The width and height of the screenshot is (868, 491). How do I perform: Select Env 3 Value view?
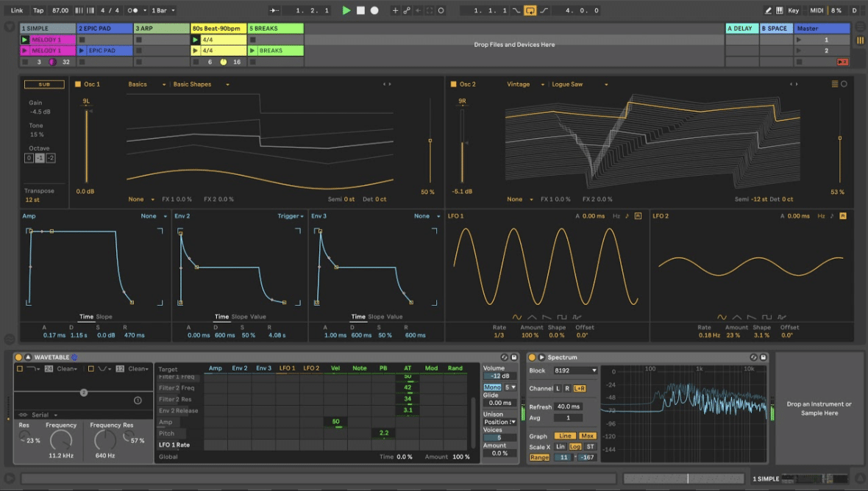tap(395, 317)
